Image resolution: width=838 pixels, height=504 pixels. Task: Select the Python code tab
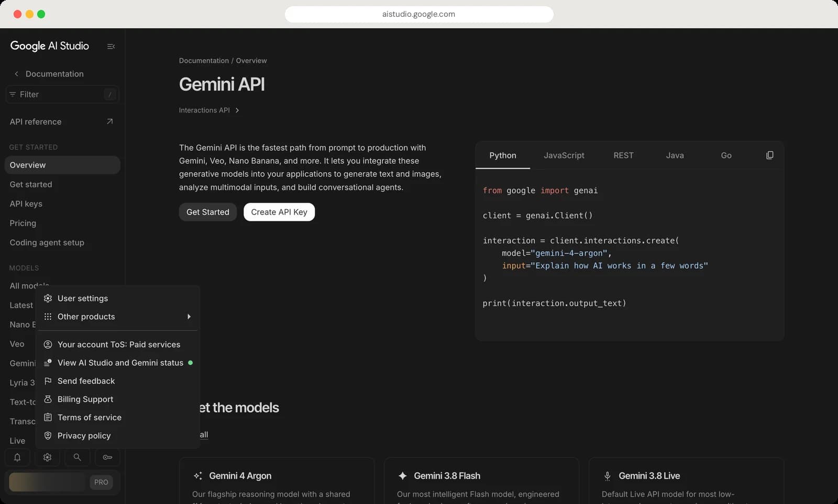pos(503,155)
